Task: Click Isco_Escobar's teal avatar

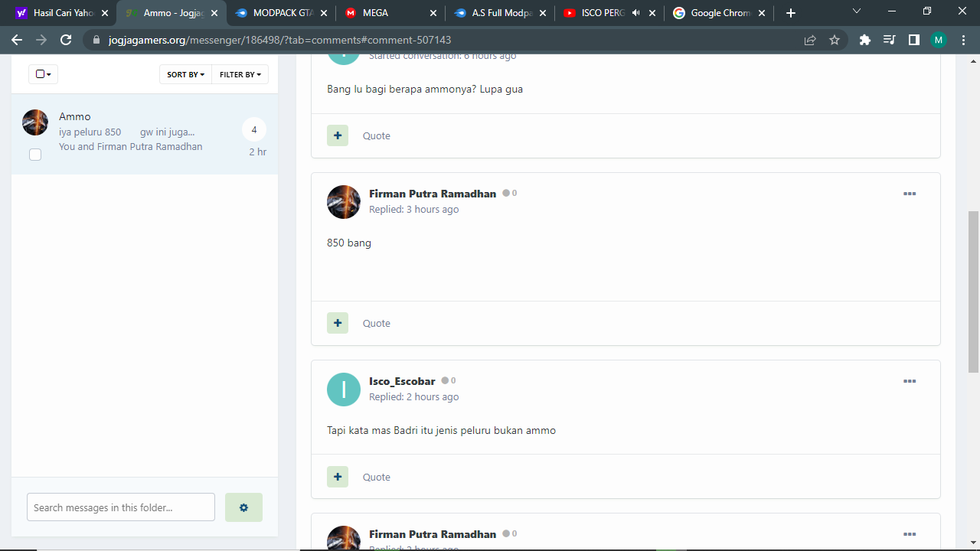Action: [x=344, y=390]
